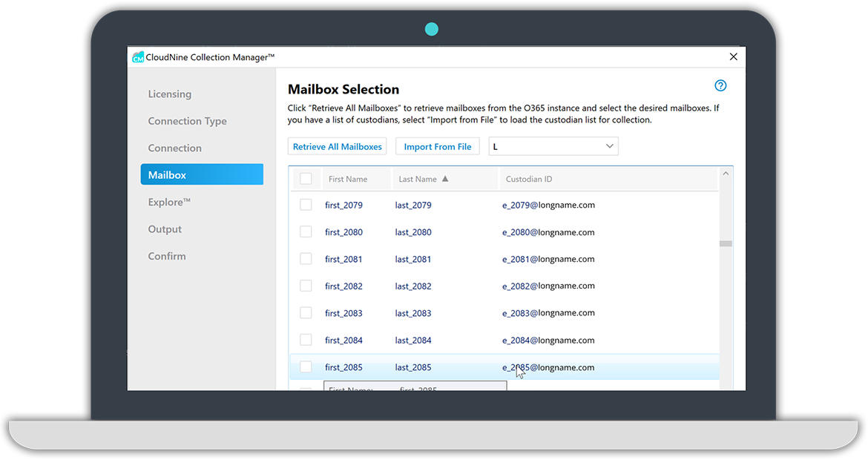
Task: Click the last_2084 cell
Action: (413, 340)
